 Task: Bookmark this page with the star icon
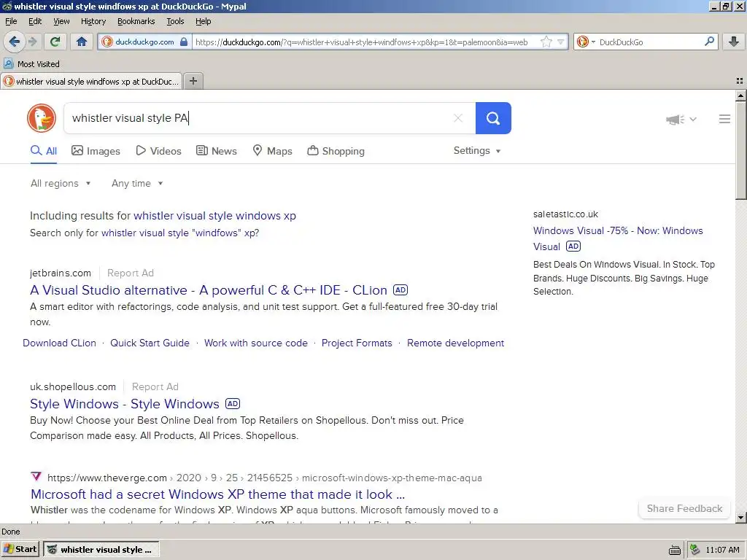546,42
